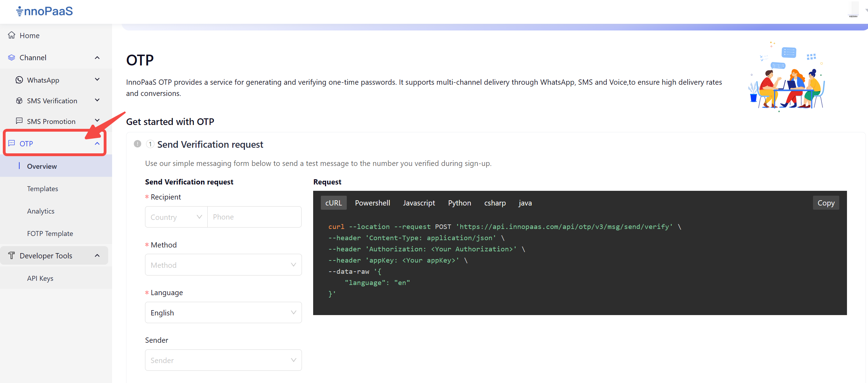The width and height of the screenshot is (868, 383).
Task: Click the OTP message icon
Action: coord(12,144)
